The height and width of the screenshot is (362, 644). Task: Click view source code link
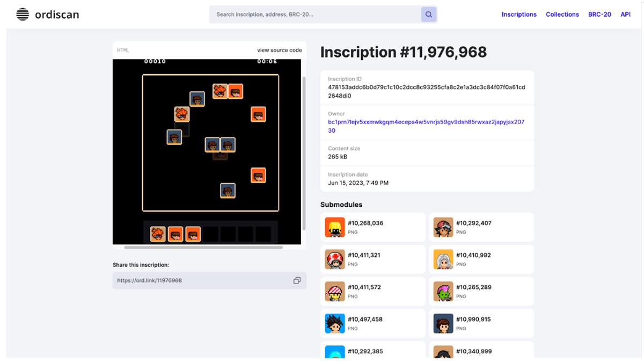[280, 50]
